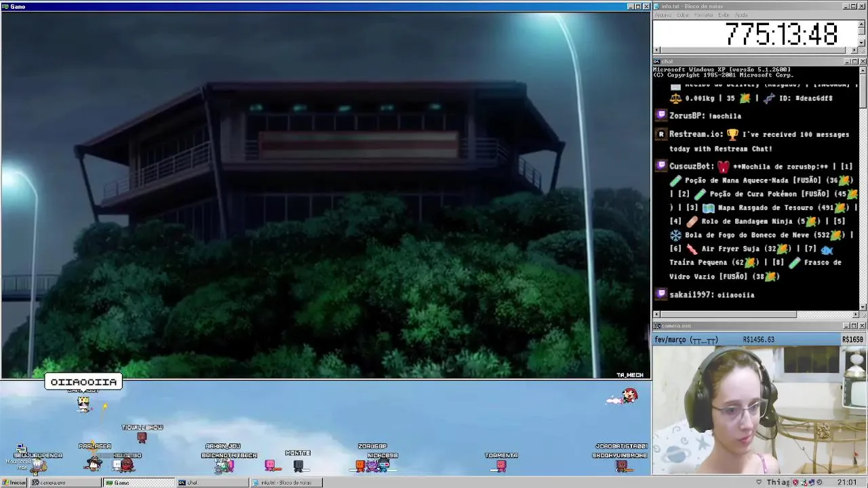The image size is (868, 488).
Task: Click Game window title bar icon
Action: [5, 6]
